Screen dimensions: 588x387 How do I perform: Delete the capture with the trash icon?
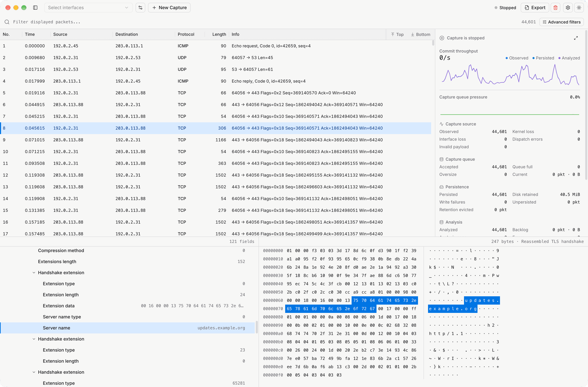pos(555,8)
